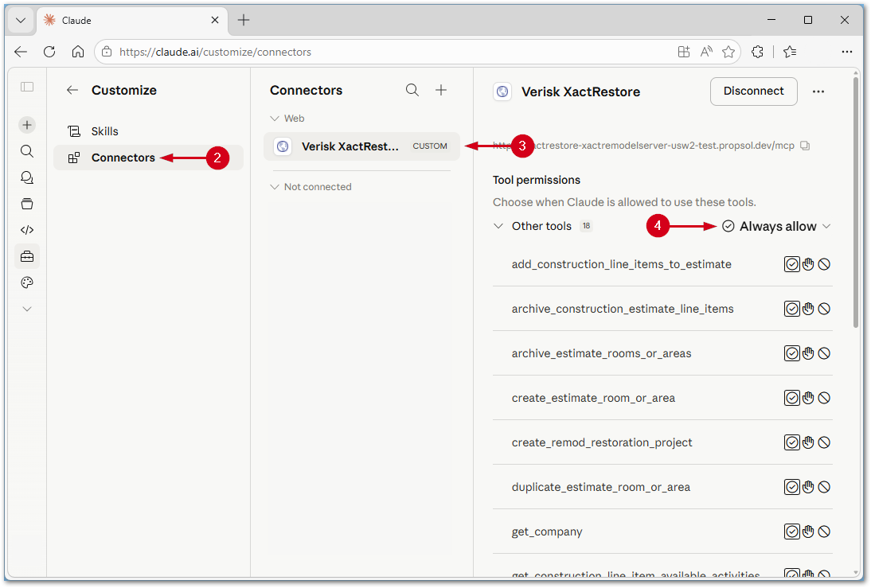The height and width of the screenshot is (588, 871).
Task: Open Skills in Customize menu
Action: 148,131
